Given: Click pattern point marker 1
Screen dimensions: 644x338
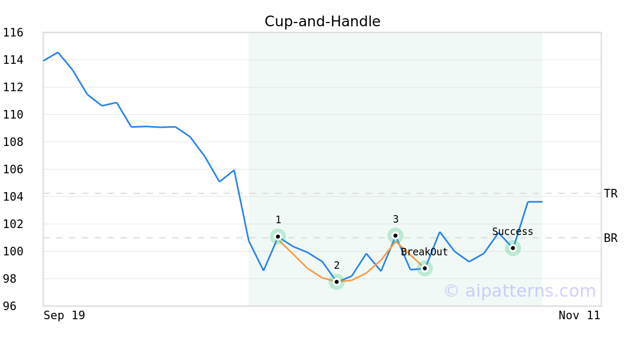Looking at the screenshot, I should click(x=278, y=236).
